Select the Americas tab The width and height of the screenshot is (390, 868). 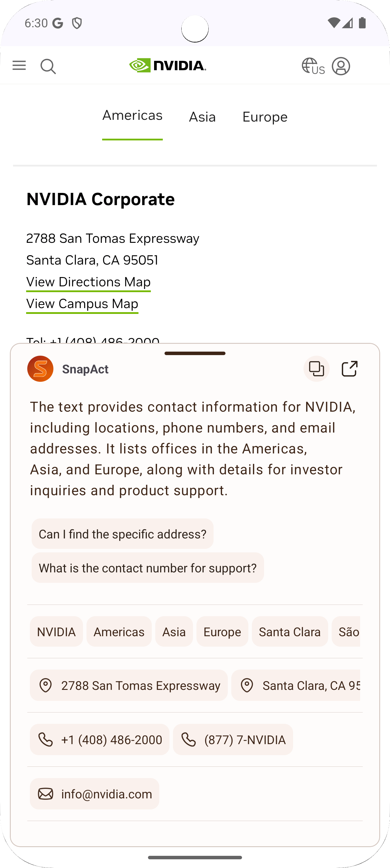click(133, 115)
